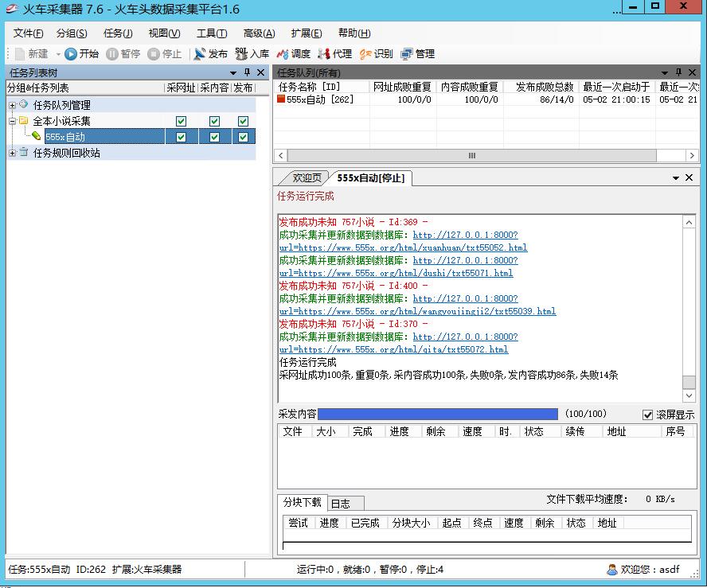The height and width of the screenshot is (588, 707).
Task: Click the 暂停 (Pause) toolbar icon
Action: [x=121, y=54]
